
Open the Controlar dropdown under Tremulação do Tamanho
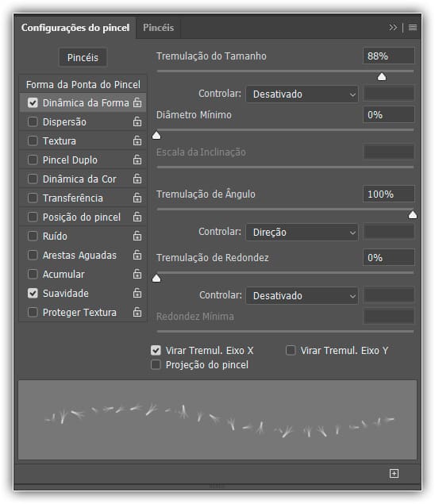[x=302, y=94]
